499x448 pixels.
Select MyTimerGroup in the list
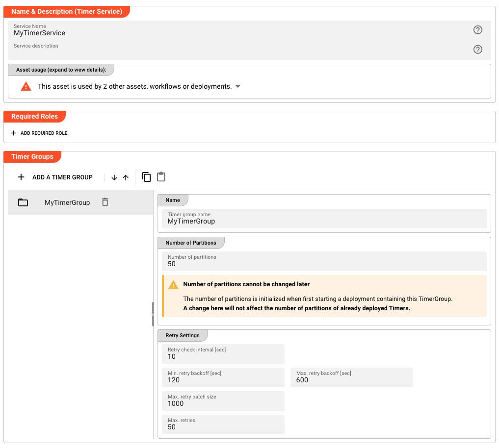point(67,202)
